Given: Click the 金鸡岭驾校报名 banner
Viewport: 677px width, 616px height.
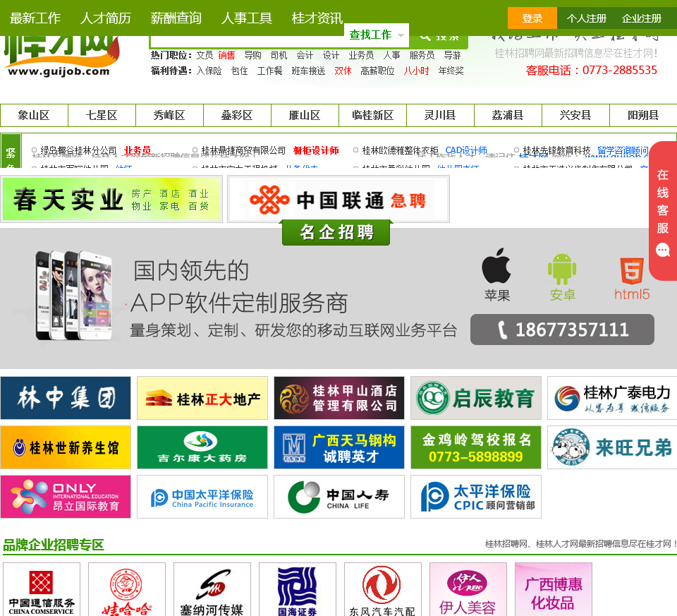Looking at the screenshot, I should (476, 447).
